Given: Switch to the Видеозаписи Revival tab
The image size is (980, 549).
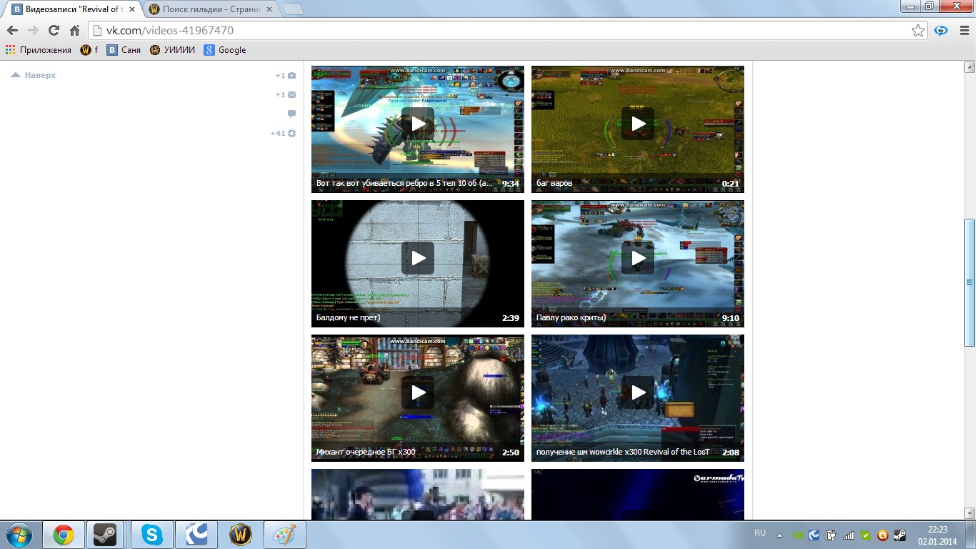Looking at the screenshot, I should 72,9.
